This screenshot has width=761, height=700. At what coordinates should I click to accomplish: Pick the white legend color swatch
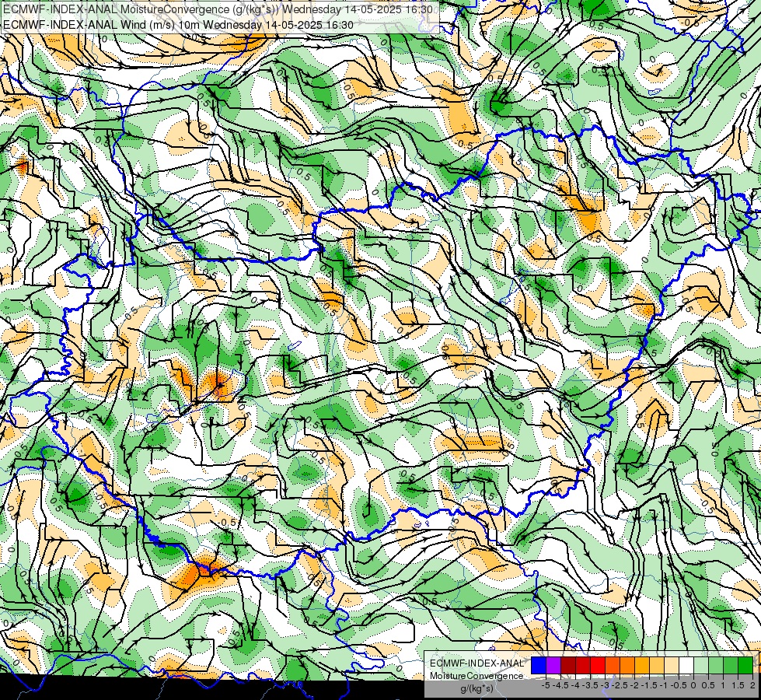point(686,666)
